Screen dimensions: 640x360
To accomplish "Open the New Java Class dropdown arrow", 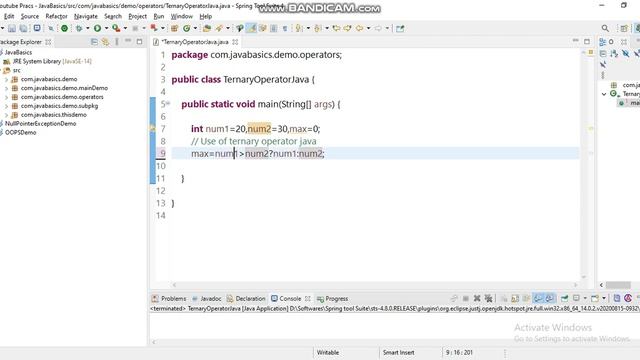I will point(195,28).
